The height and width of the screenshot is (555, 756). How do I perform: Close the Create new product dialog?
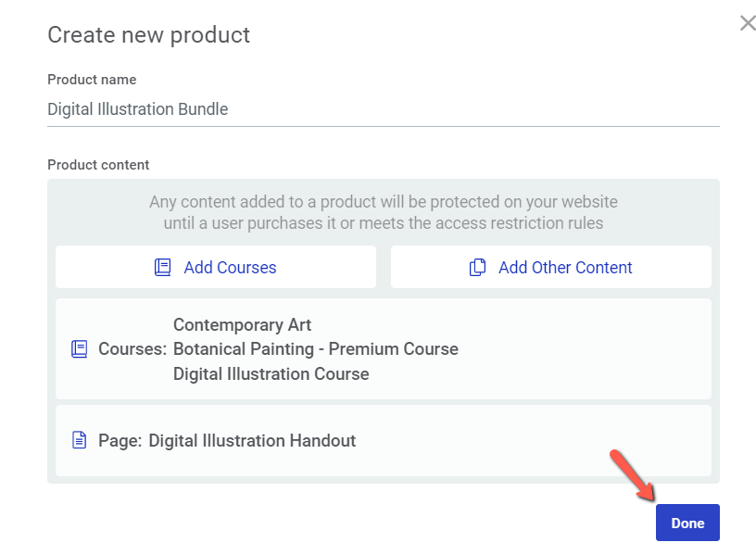tap(748, 22)
